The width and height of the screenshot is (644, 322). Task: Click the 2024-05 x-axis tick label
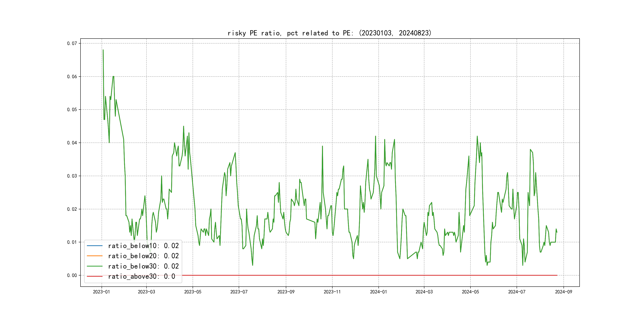pyautogui.click(x=470, y=292)
